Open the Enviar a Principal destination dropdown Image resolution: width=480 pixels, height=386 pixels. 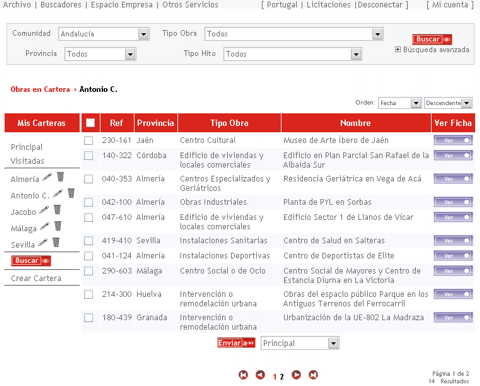point(300,343)
